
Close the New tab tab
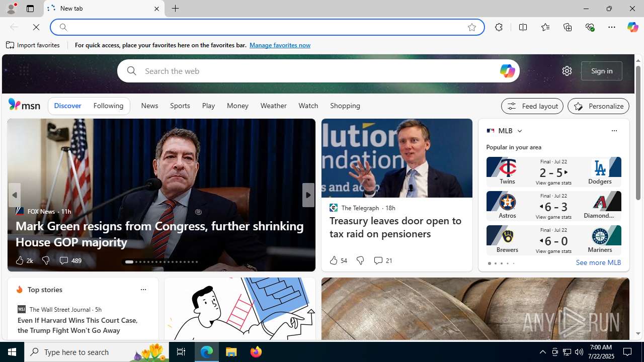[156, 9]
